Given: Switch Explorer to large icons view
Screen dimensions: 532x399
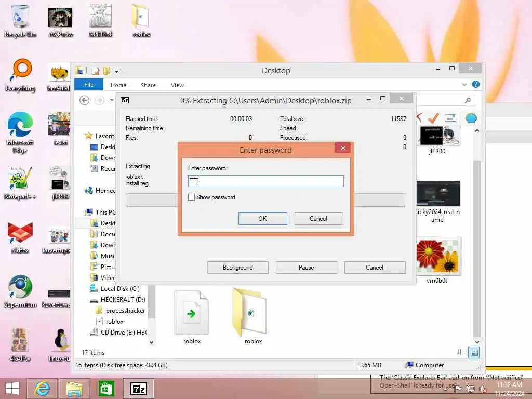Looking at the screenshot, I should 474,353.
